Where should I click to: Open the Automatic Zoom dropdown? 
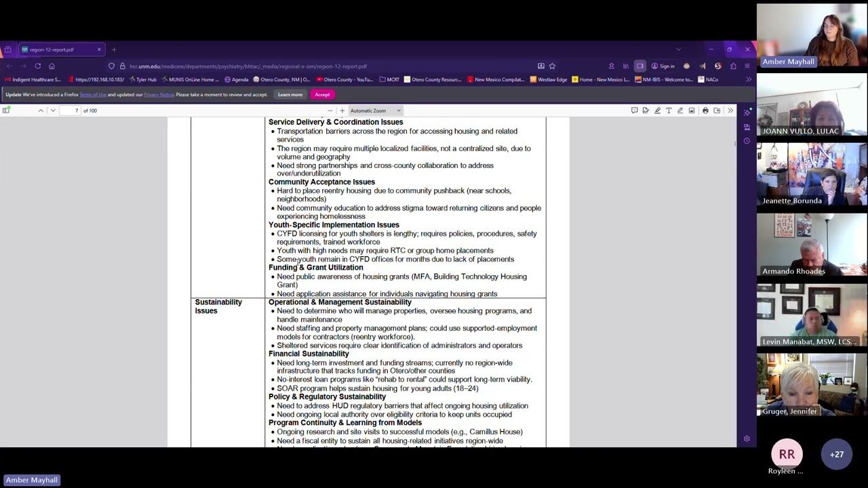[x=375, y=110]
